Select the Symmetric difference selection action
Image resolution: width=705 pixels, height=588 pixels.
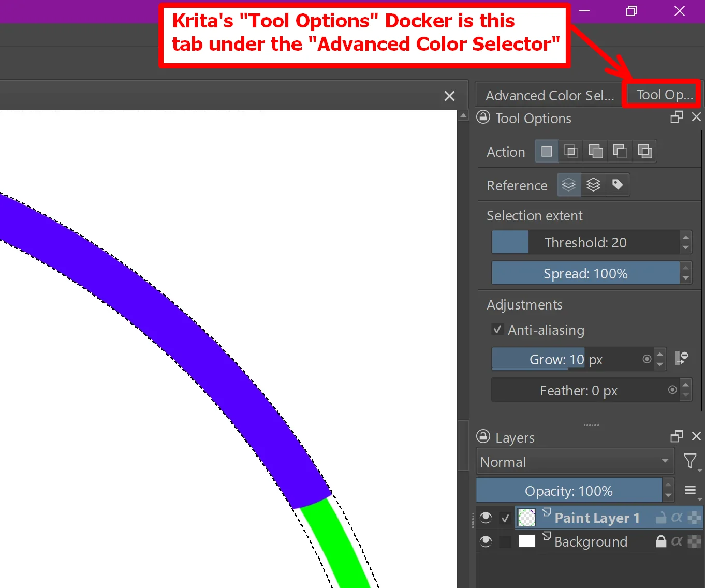645,152
